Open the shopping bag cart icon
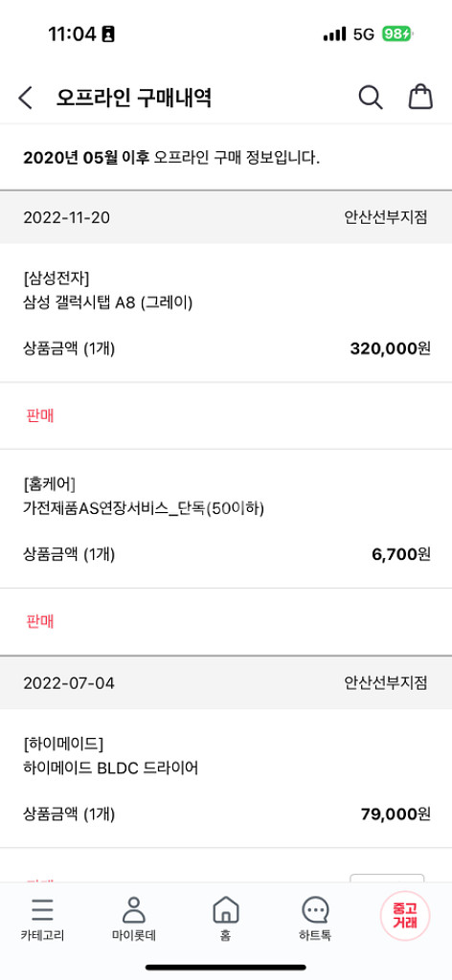This screenshot has height=980, width=452. [420, 97]
